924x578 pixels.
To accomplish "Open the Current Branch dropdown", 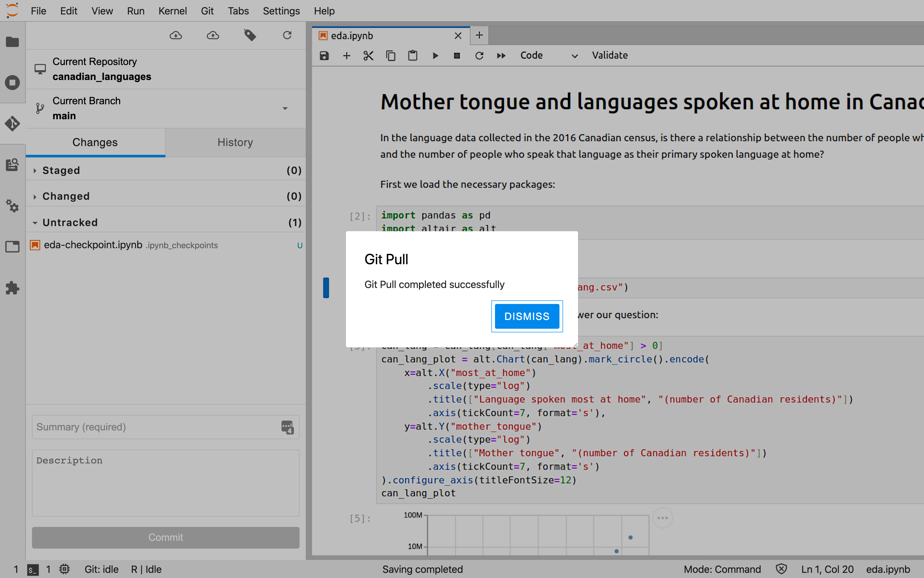I will click(x=166, y=109).
